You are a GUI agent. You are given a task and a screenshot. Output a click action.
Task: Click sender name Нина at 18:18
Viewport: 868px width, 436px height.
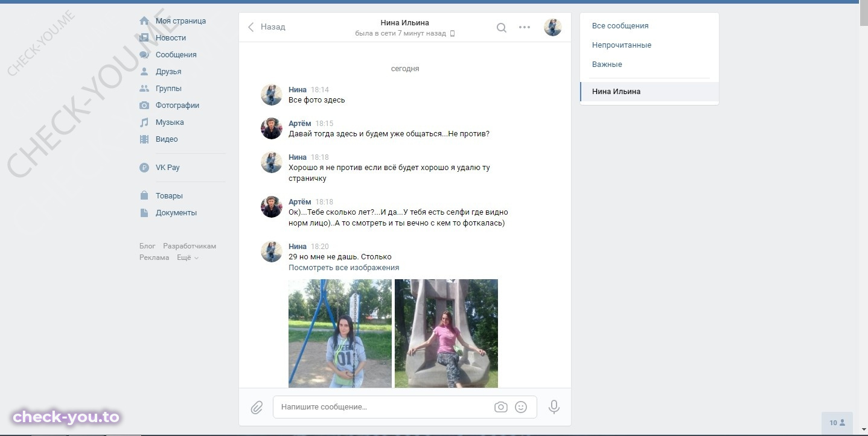click(298, 157)
